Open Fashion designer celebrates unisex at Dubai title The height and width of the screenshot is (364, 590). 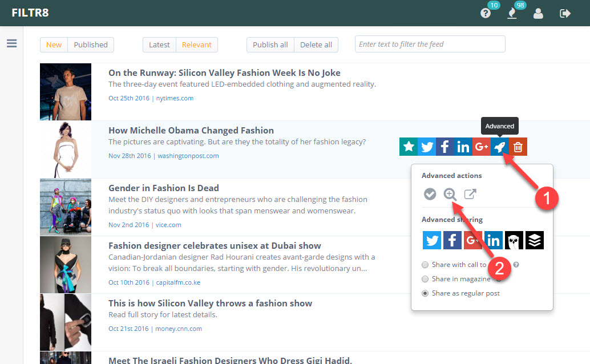click(215, 245)
